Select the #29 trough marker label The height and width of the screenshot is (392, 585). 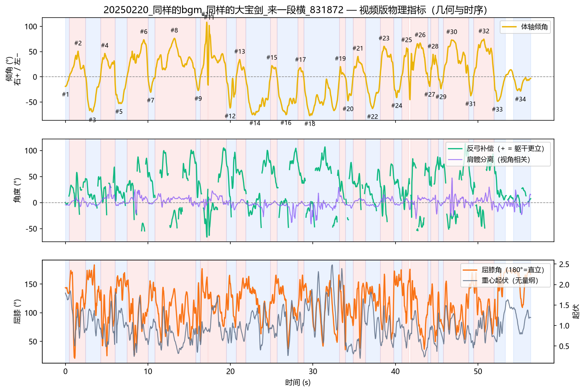click(441, 96)
